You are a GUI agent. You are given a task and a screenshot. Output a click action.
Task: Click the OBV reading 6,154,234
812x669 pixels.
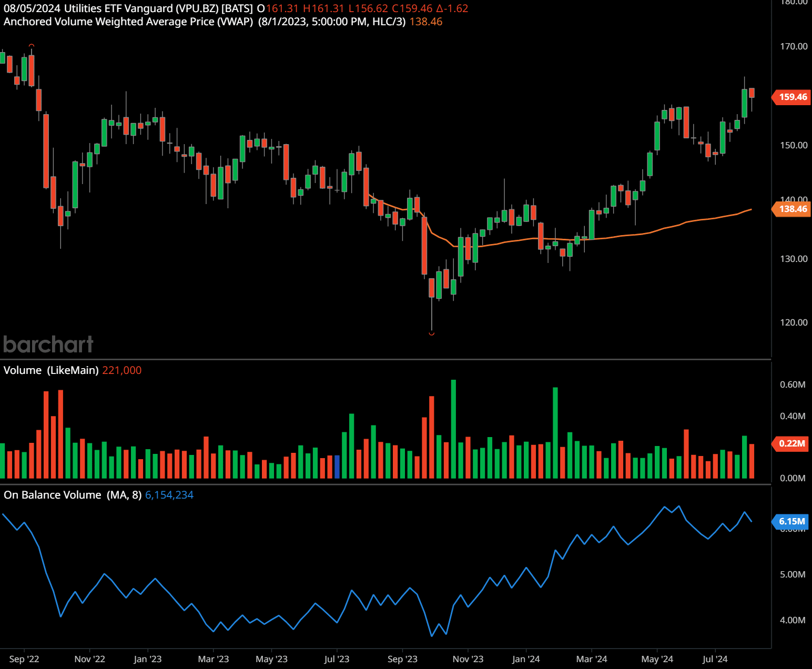tap(169, 495)
